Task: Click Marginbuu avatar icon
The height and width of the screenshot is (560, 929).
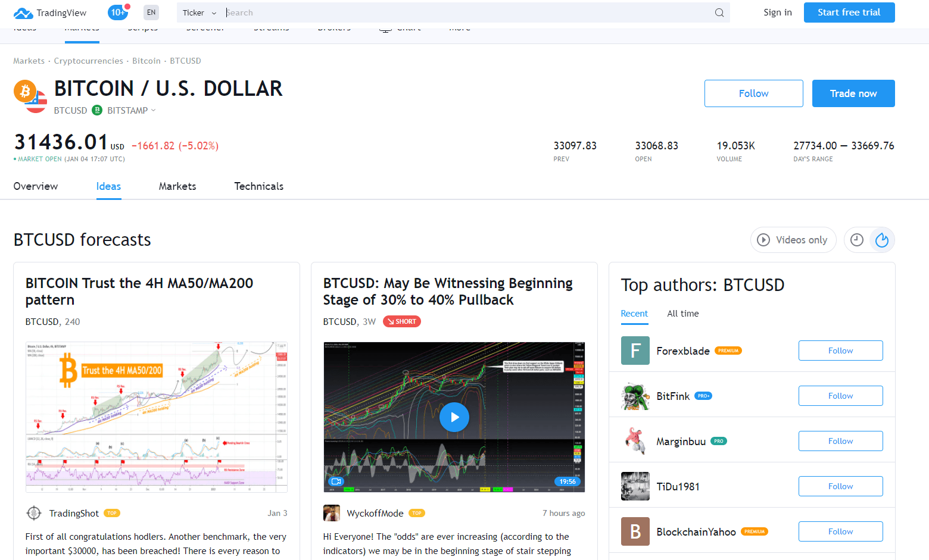Action: 635,441
